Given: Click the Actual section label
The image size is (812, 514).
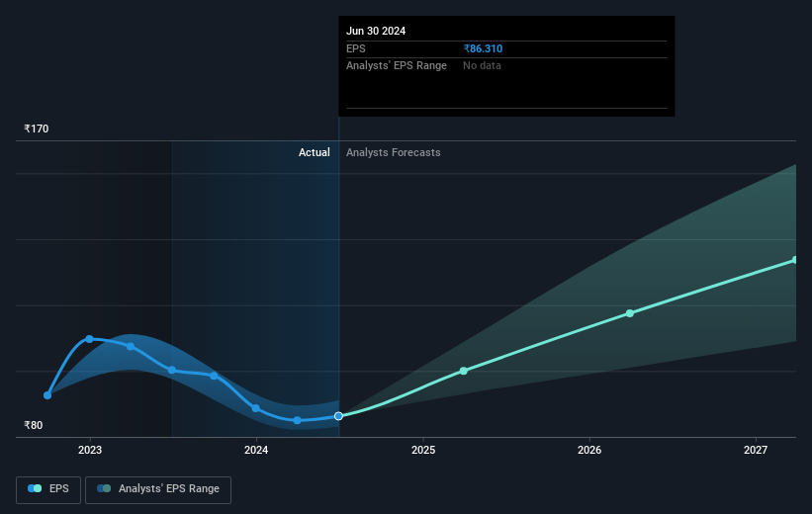Looking at the screenshot, I should [315, 152].
